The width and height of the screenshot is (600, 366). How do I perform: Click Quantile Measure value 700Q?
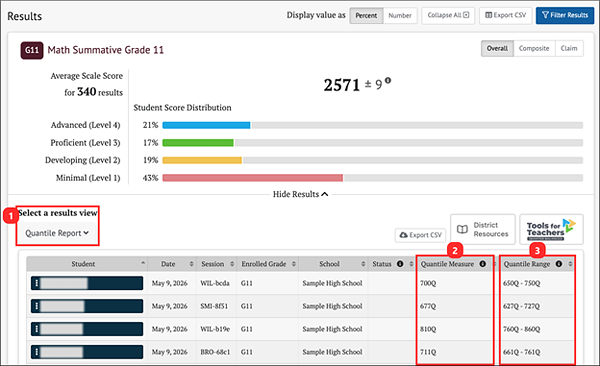pos(428,283)
